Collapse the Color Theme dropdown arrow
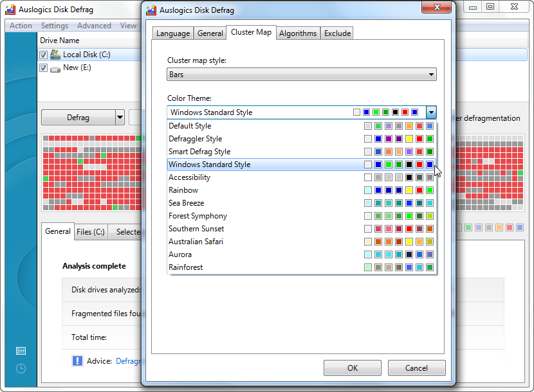The height and width of the screenshot is (392, 534). [431, 112]
